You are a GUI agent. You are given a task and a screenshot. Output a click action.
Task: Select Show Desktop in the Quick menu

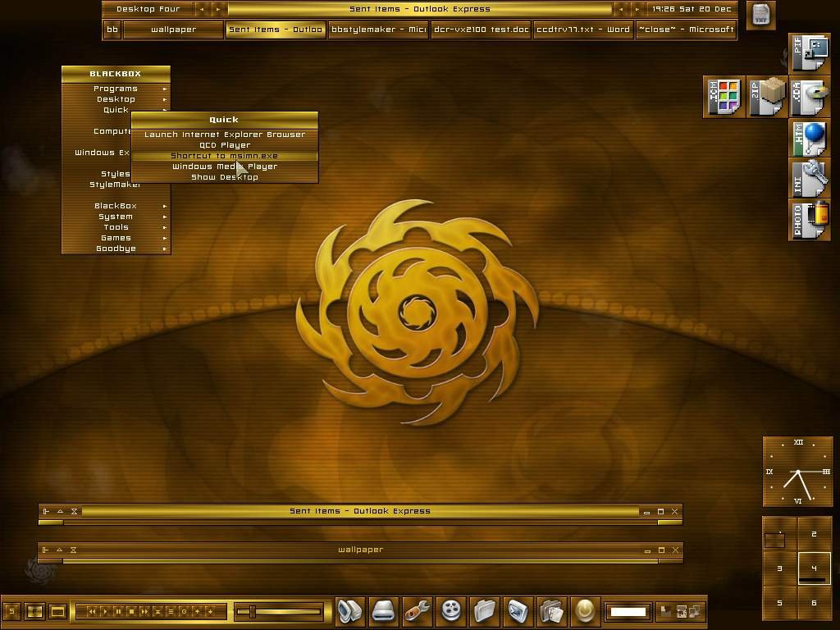[x=225, y=177]
